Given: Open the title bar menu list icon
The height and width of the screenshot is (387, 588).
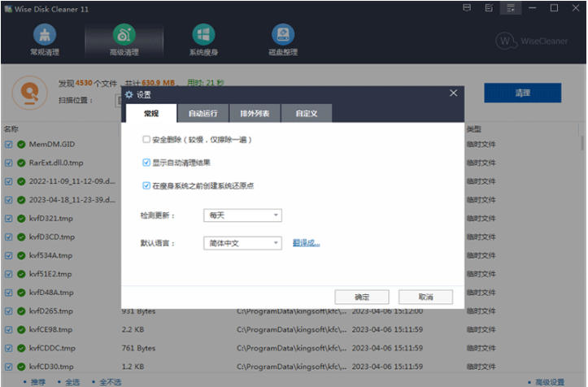Looking at the screenshot, I should (511, 8).
